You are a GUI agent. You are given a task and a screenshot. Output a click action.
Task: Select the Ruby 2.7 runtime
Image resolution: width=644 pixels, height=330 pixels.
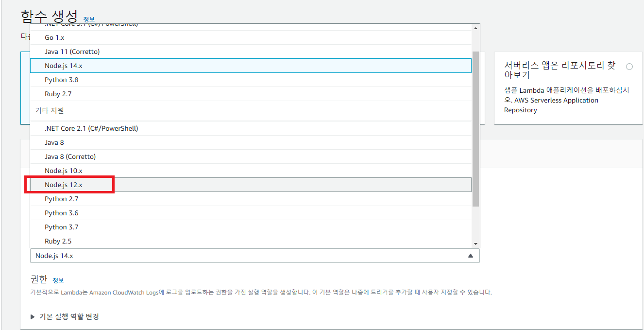tap(56, 93)
